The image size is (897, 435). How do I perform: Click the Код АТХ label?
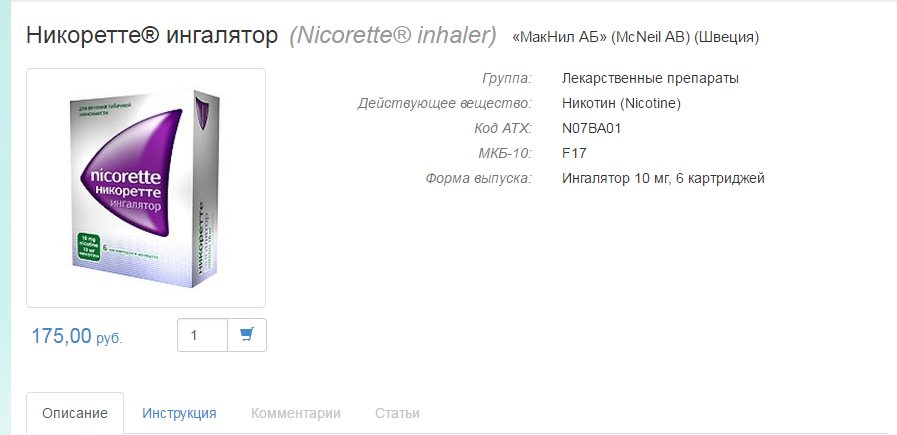click(503, 129)
